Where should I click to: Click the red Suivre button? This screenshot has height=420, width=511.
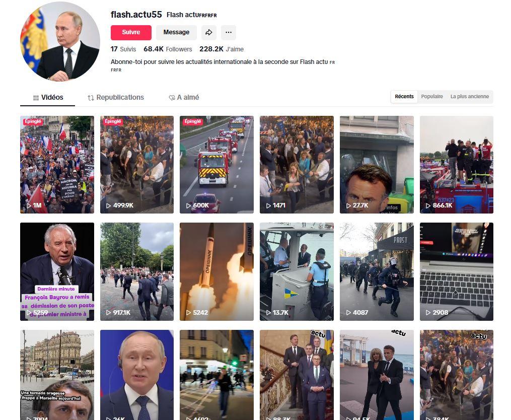pyautogui.click(x=131, y=32)
